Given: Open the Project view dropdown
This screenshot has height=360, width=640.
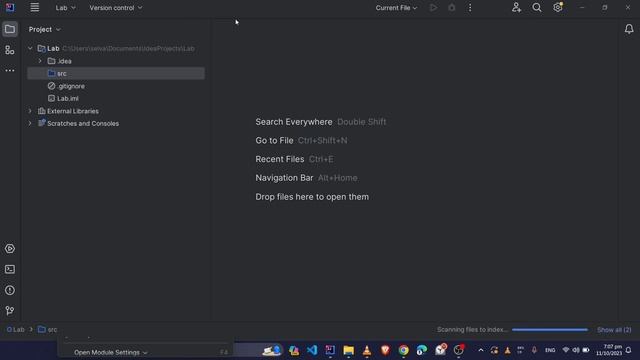Looking at the screenshot, I should (44, 29).
